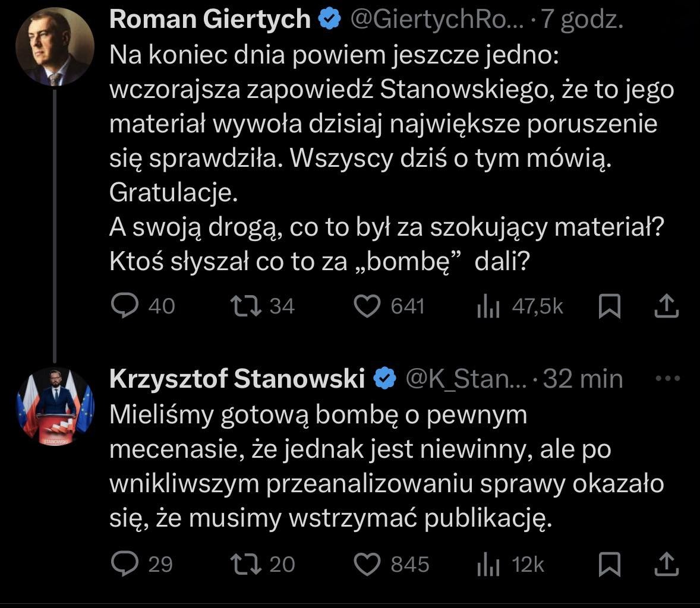Screen dimensions: 700x608
Task: Open the view analytics icon showing 47,5k
Action: 488,306
